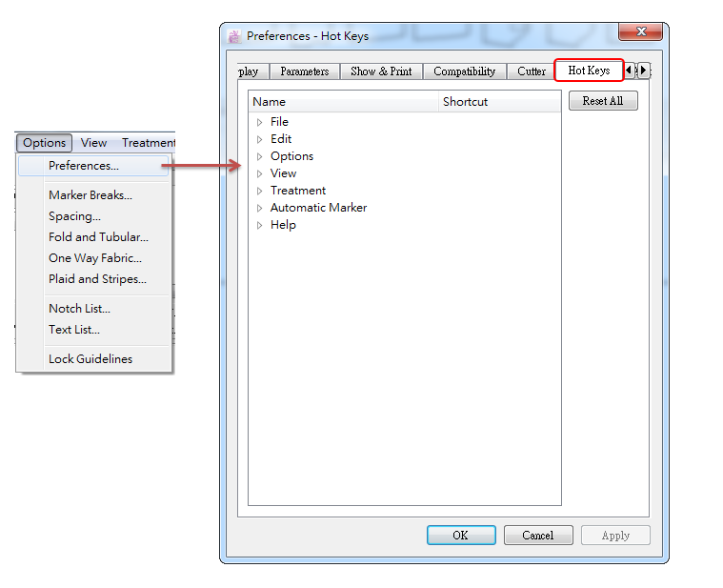Go to the Cutter tab

click(x=531, y=71)
